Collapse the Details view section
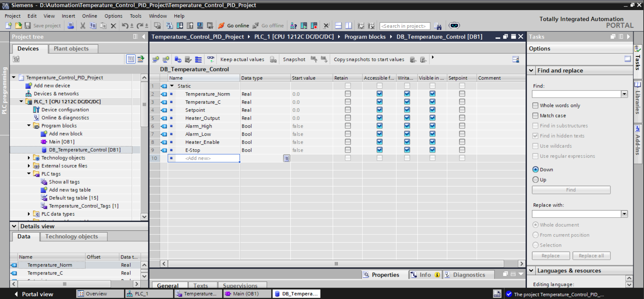This screenshot has height=299, width=644. [14, 226]
